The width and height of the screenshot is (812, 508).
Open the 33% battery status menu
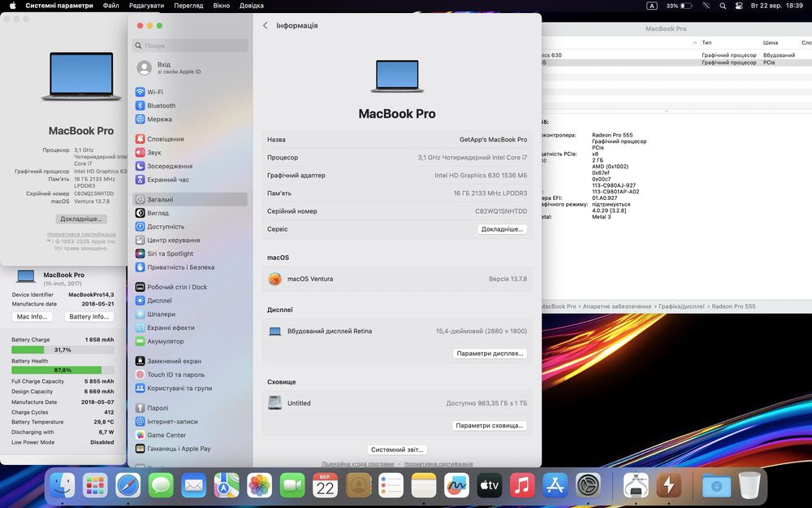tap(679, 6)
